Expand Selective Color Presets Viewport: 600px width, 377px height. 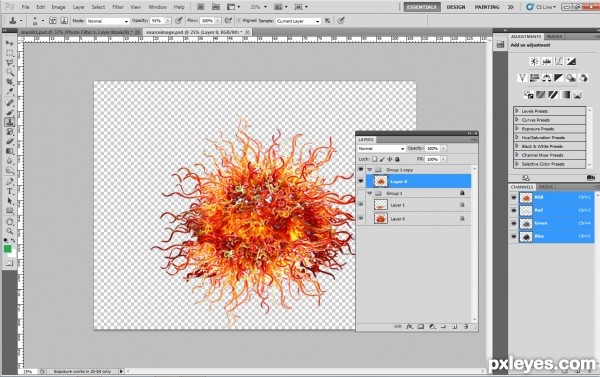click(x=517, y=163)
